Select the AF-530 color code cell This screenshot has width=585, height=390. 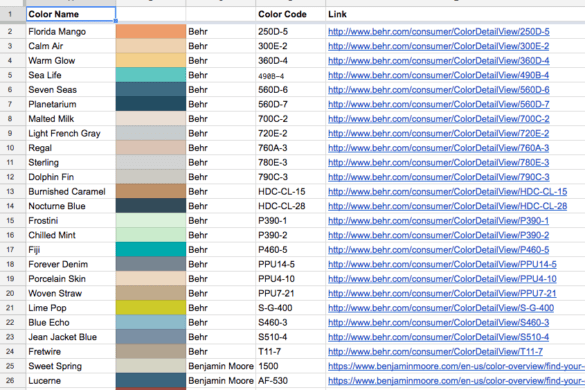coord(290,381)
